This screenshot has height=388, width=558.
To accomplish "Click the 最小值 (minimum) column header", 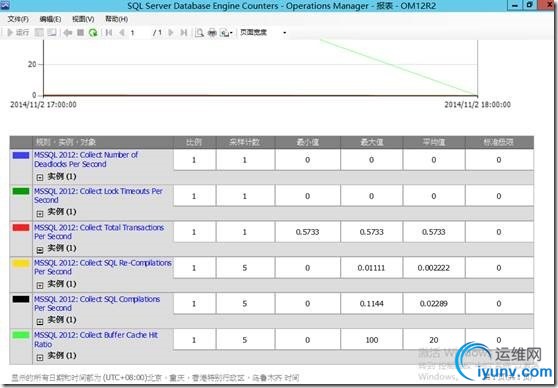I will point(308,142).
